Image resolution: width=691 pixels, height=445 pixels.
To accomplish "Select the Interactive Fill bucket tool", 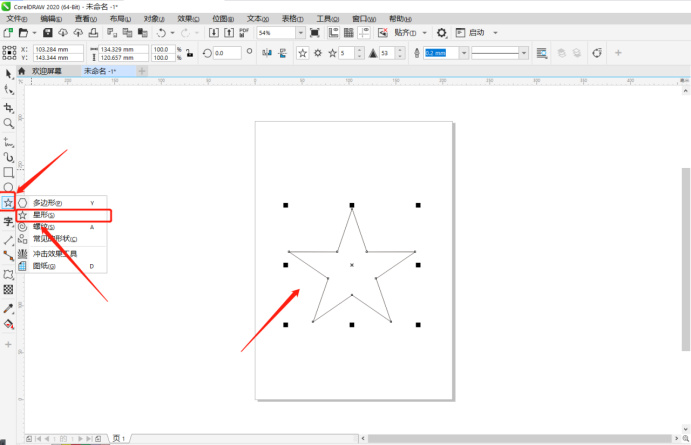I will (8, 324).
